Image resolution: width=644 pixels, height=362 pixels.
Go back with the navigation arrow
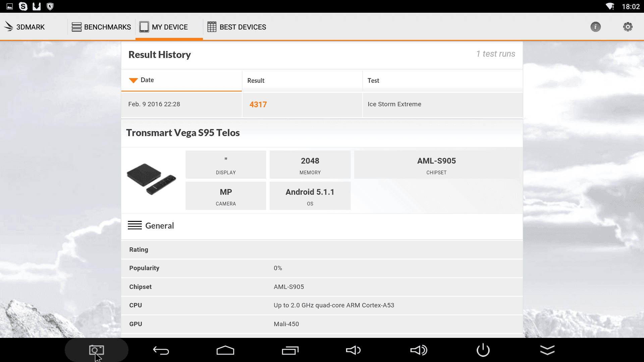[x=161, y=350]
